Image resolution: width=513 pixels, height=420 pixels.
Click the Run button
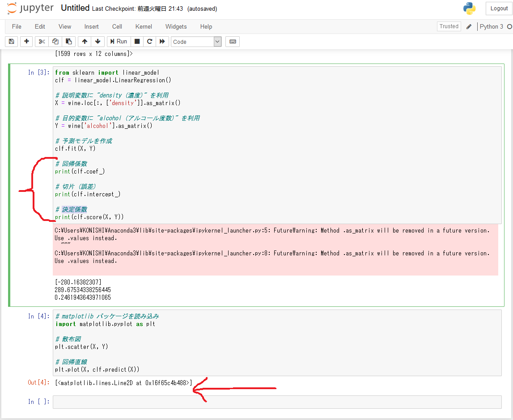point(119,42)
